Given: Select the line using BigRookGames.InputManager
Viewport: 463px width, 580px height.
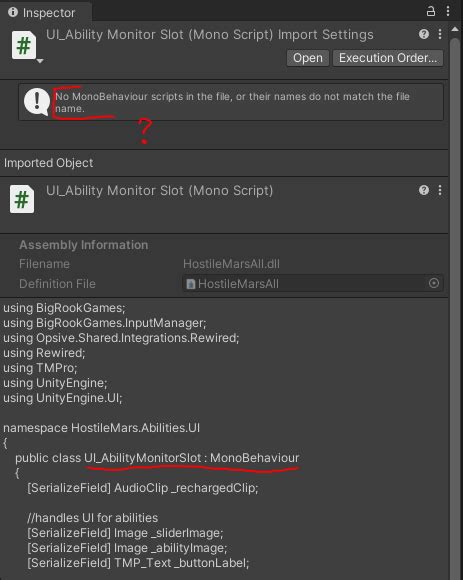Looking at the screenshot, I should [105, 323].
